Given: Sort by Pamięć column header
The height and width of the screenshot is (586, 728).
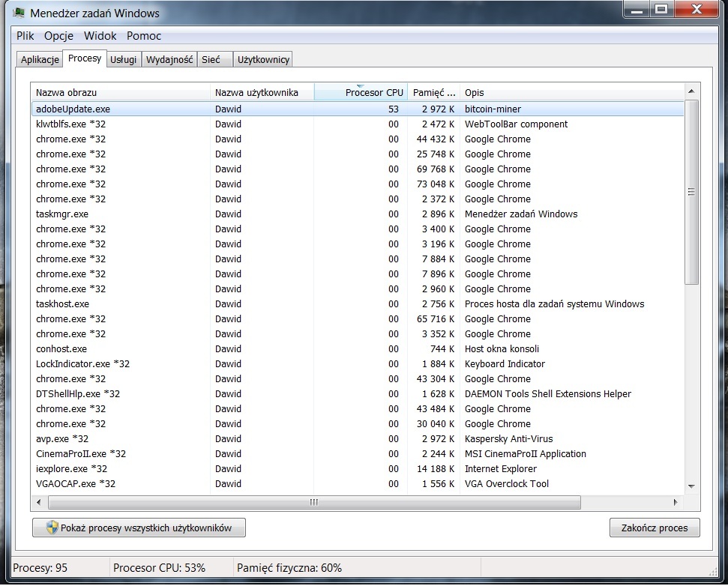Looking at the screenshot, I should pyautogui.click(x=433, y=92).
